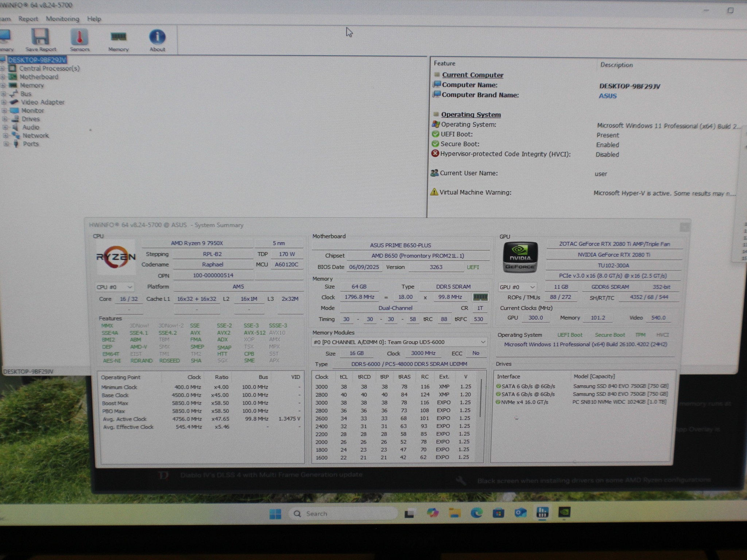The width and height of the screenshot is (747, 560).
Task: Open the Memory toolbar icon
Action: click(118, 37)
